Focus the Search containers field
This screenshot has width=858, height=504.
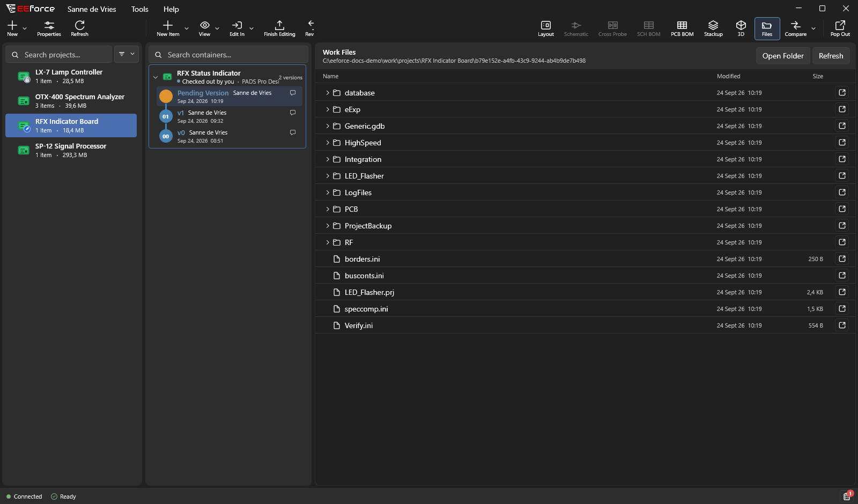(x=228, y=54)
